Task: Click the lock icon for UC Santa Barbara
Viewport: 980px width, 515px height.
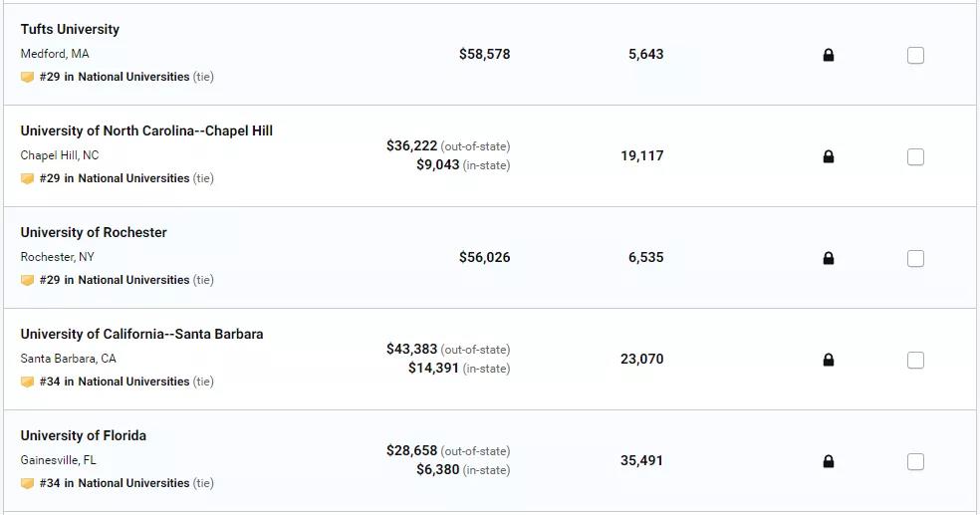Action: (829, 360)
